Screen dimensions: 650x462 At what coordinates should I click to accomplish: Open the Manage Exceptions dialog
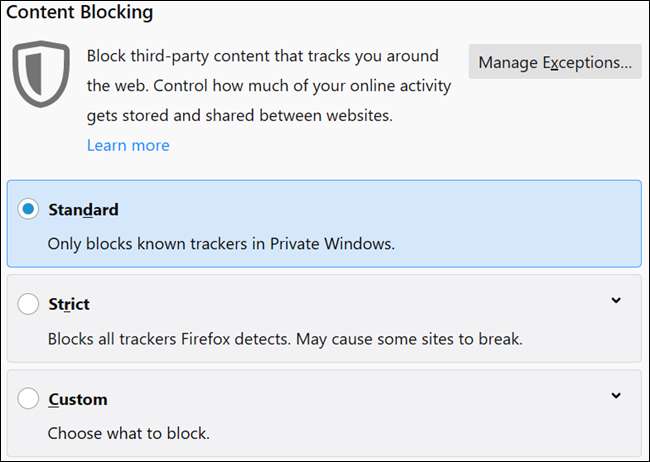point(555,63)
